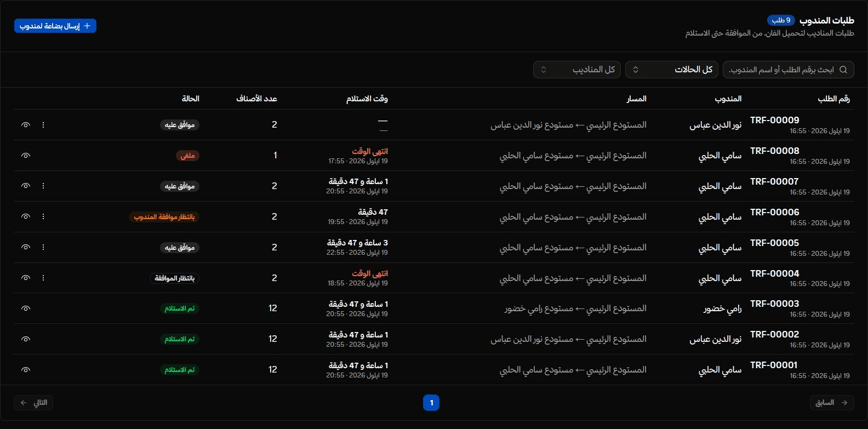Click نور الدين عباس in TRF-00002 row
This screenshot has width=868, height=429.
[x=715, y=340]
